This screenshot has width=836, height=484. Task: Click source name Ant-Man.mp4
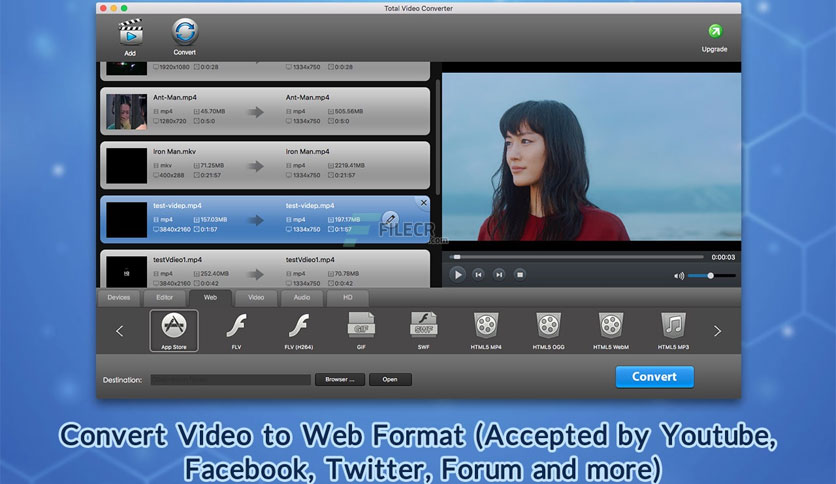[175, 98]
